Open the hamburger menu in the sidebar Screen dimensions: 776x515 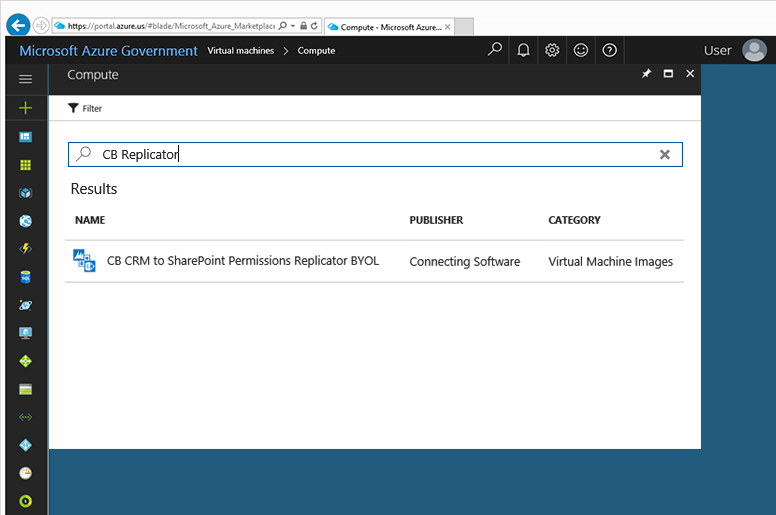tap(25, 79)
